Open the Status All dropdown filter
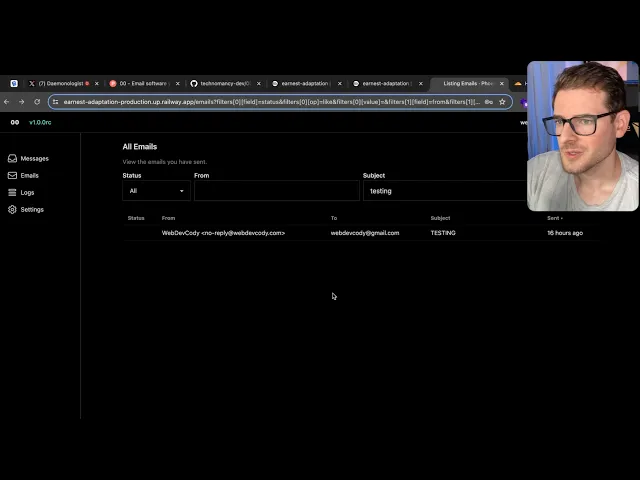This screenshot has height=480, width=640. click(x=156, y=191)
